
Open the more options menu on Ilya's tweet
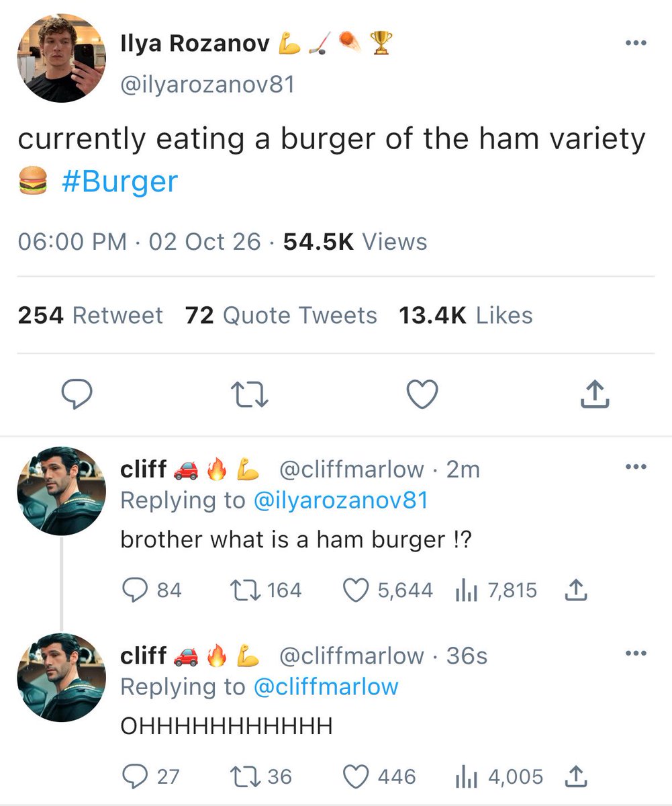[634, 44]
